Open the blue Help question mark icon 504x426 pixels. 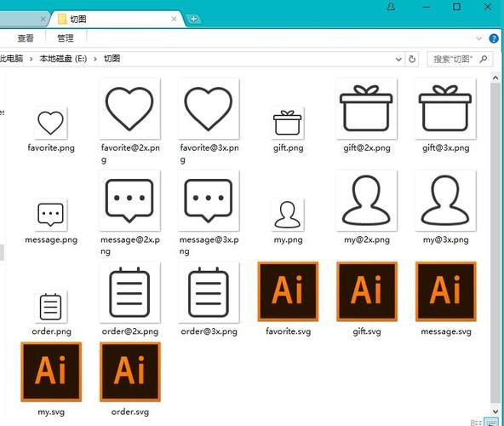coord(494,38)
